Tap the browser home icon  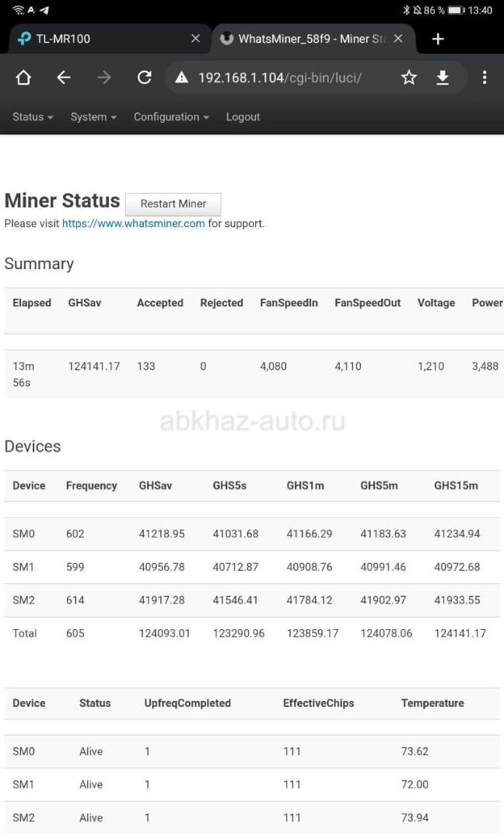(23, 78)
